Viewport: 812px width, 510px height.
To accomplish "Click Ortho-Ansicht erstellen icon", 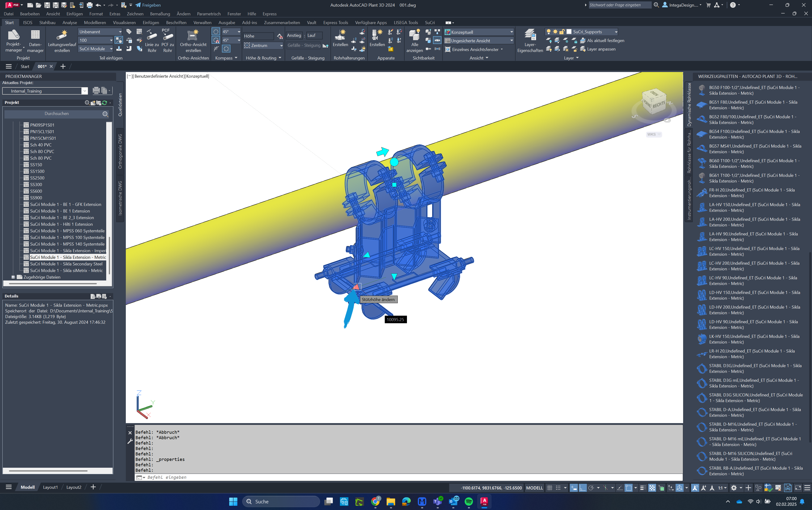I will tap(193, 35).
